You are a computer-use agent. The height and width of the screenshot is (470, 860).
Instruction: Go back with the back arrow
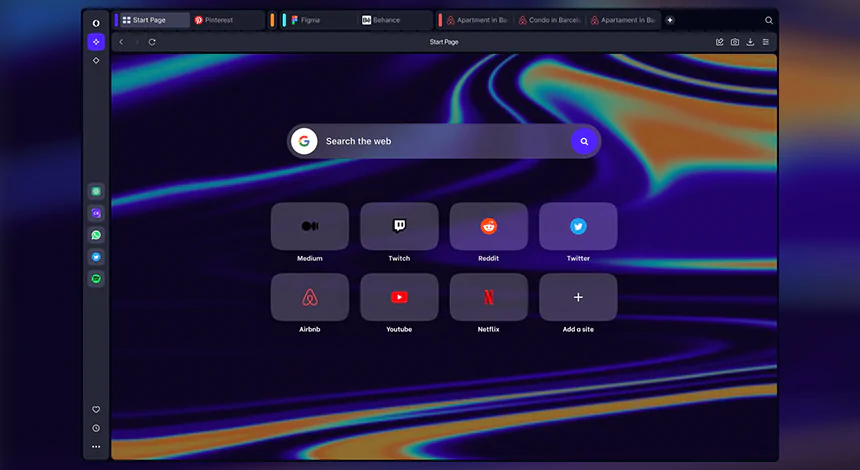[121, 42]
